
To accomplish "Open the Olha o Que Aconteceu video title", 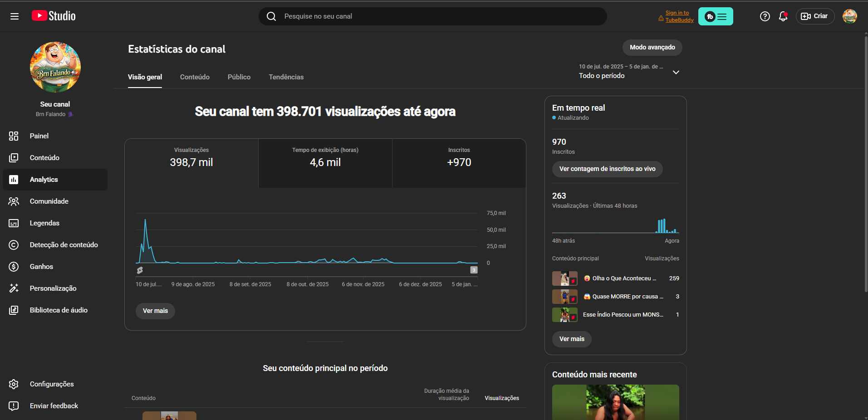I will pyautogui.click(x=620, y=278).
